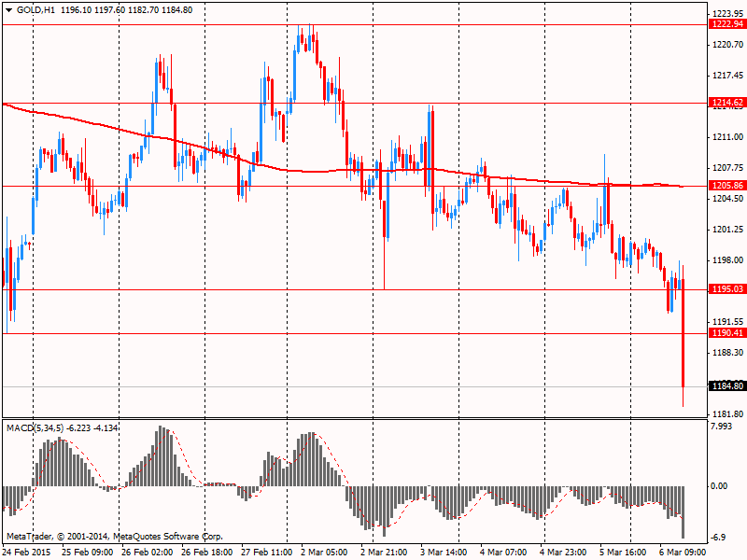Click the OHLC values 1196.10 1197.60 readout
The image size is (747, 560).
coord(93,10)
